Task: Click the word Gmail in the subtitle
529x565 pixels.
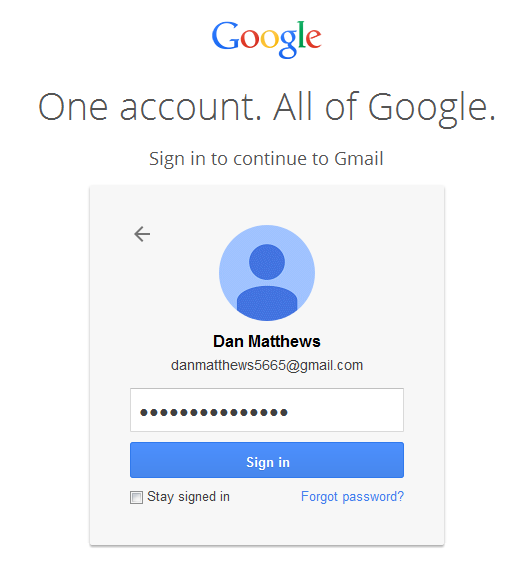Action: [x=358, y=159]
